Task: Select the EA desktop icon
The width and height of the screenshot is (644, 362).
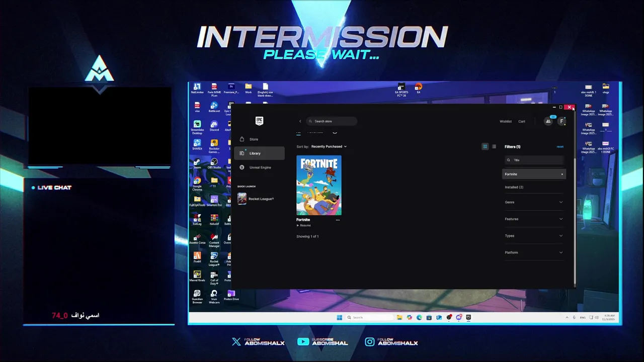Action: 418,89
